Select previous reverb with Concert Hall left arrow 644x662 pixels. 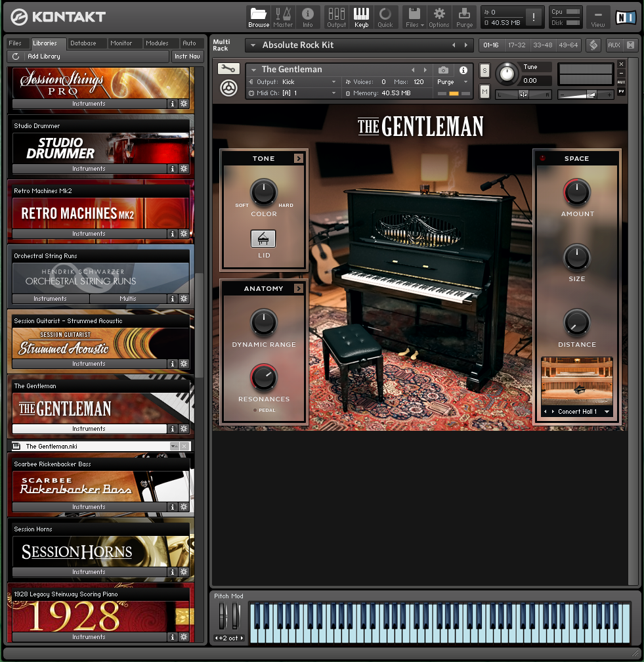pos(546,412)
